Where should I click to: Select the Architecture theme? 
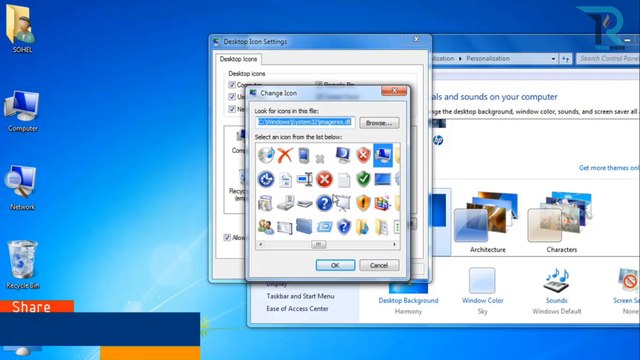pos(487,222)
